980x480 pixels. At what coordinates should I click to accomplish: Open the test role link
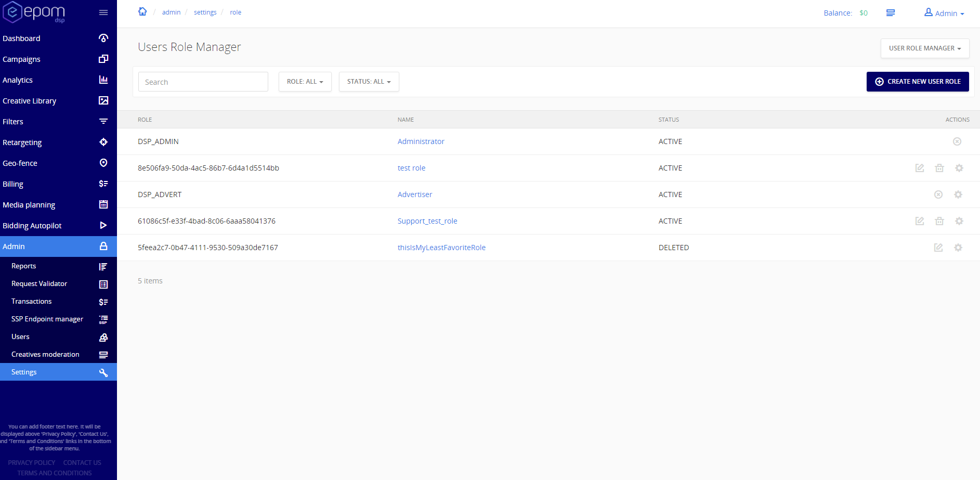pos(411,168)
